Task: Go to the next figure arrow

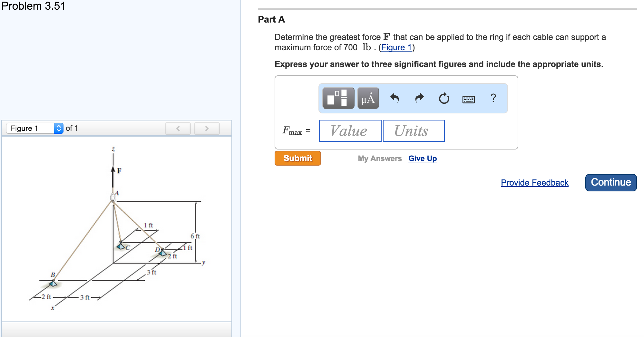Action: (207, 128)
